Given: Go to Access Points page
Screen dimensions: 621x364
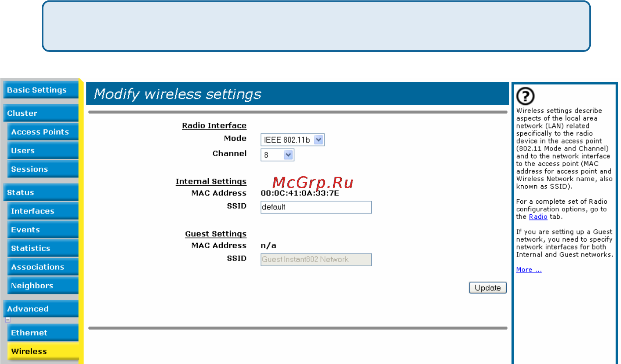Looking at the screenshot, I should (x=43, y=132).
